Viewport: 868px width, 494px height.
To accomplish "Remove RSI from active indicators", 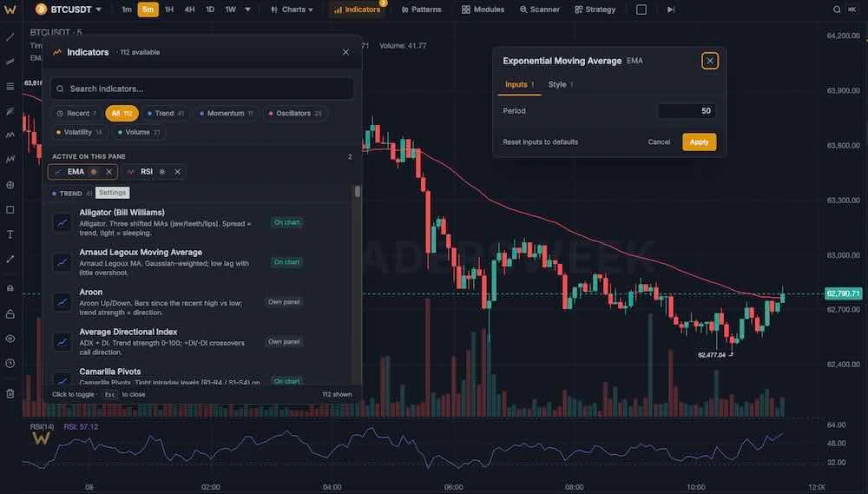I will [177, 172].
